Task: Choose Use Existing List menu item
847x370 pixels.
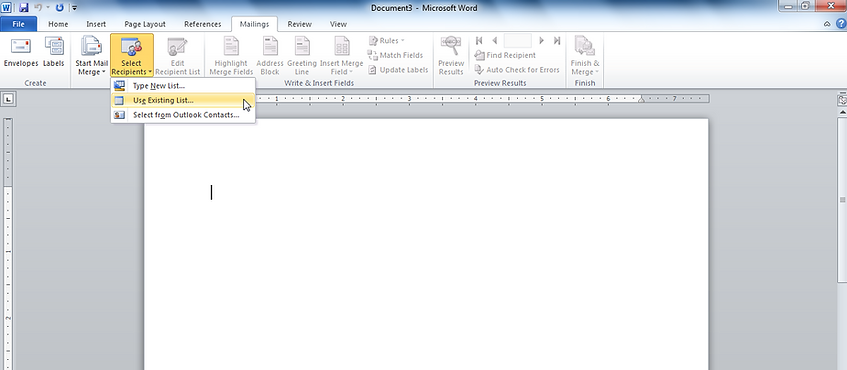Action: [183, 100]
